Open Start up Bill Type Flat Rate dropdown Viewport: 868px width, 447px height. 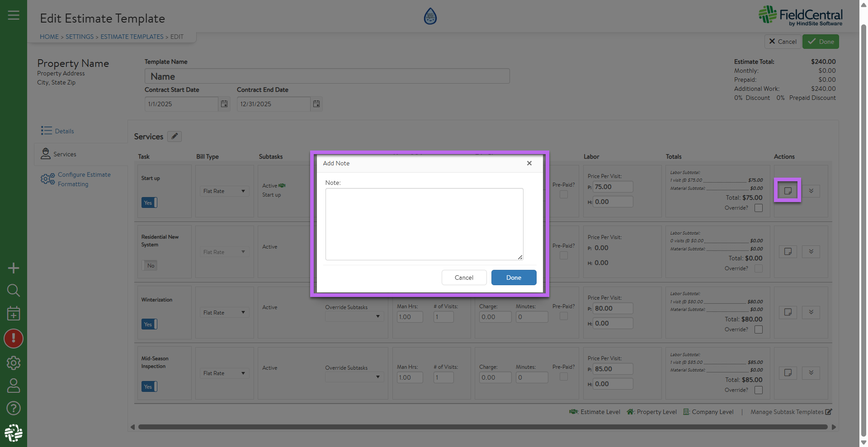(x=224, y=191)
